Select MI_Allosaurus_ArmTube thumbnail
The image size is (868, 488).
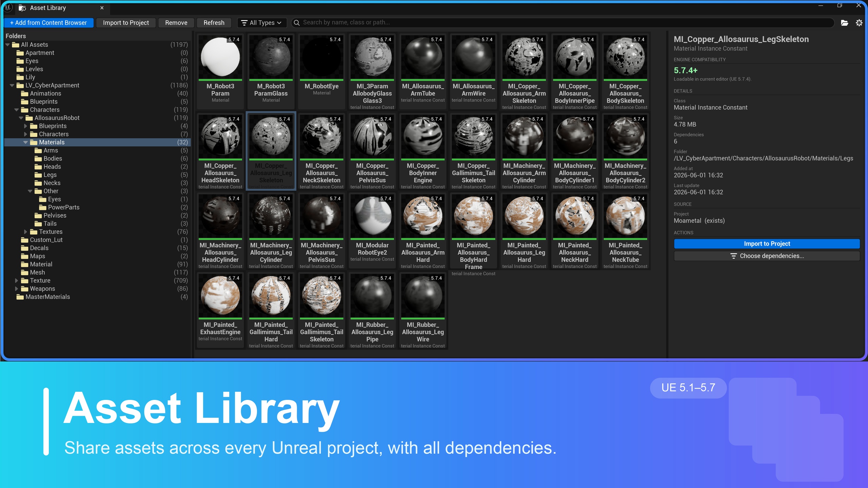423,57
